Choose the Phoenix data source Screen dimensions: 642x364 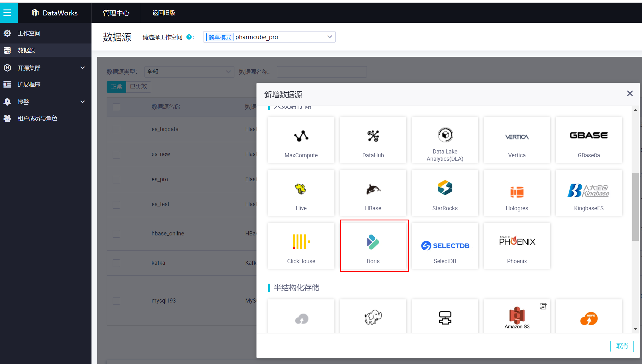(517, 246)
